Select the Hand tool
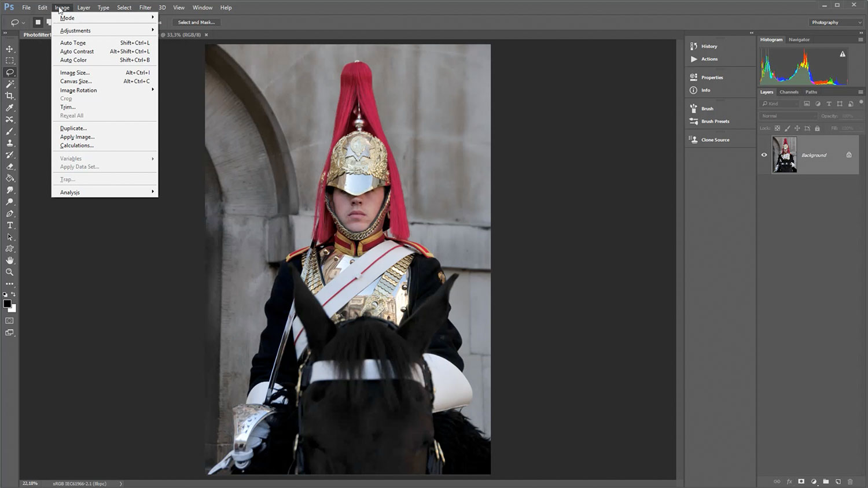Viewport: 868px width, 488px height. point(10,261)
